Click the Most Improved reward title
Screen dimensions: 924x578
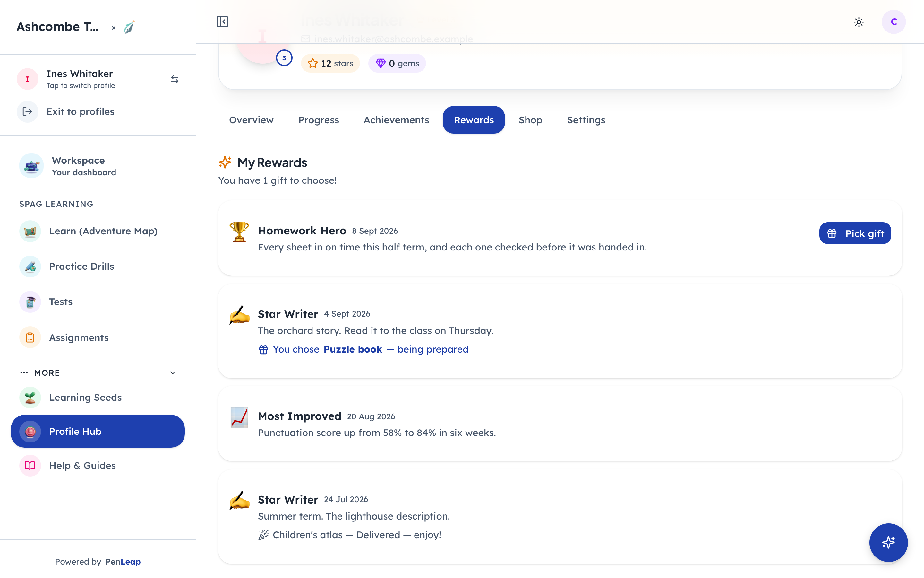click(x=299, y=416)
